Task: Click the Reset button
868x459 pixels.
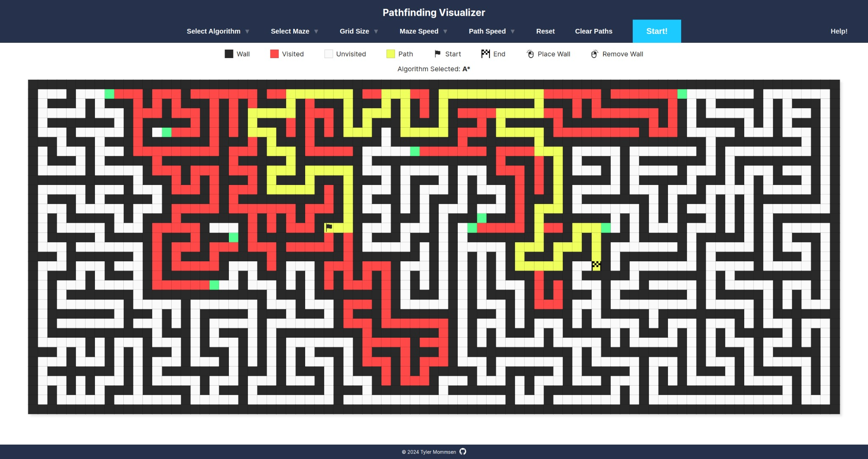Action: coord(545,31)
